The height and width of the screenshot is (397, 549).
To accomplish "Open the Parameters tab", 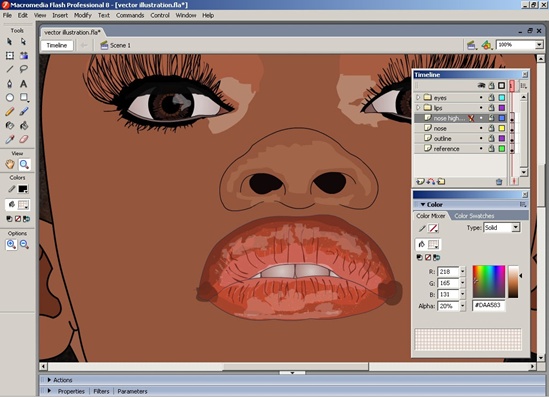I will [132, 391].
